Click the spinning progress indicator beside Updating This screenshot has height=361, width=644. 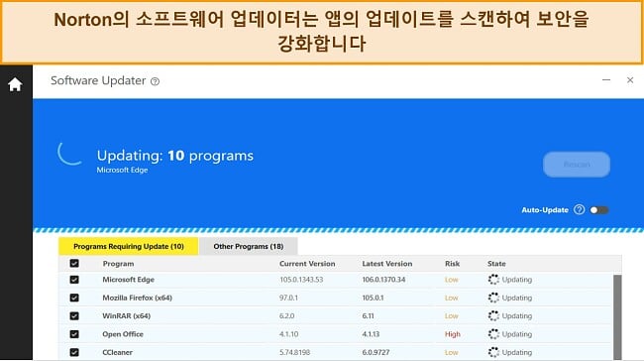pyautogui.click(x=70, y=153)
